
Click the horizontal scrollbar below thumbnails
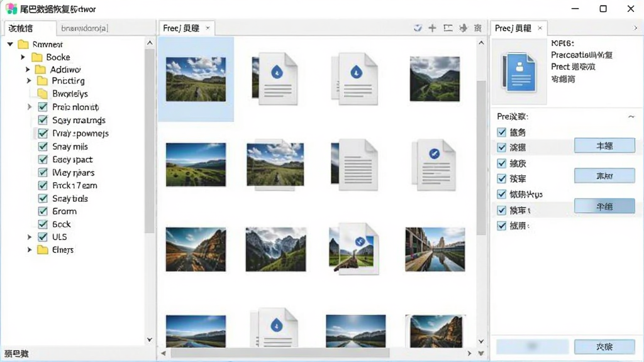pyautogui.click(x=280, y=353)
